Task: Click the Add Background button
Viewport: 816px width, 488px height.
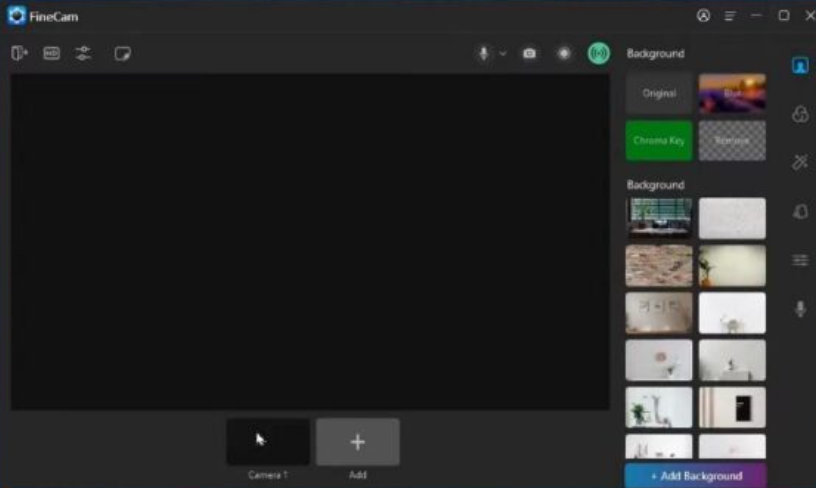Action: click(x=695, y=475)
